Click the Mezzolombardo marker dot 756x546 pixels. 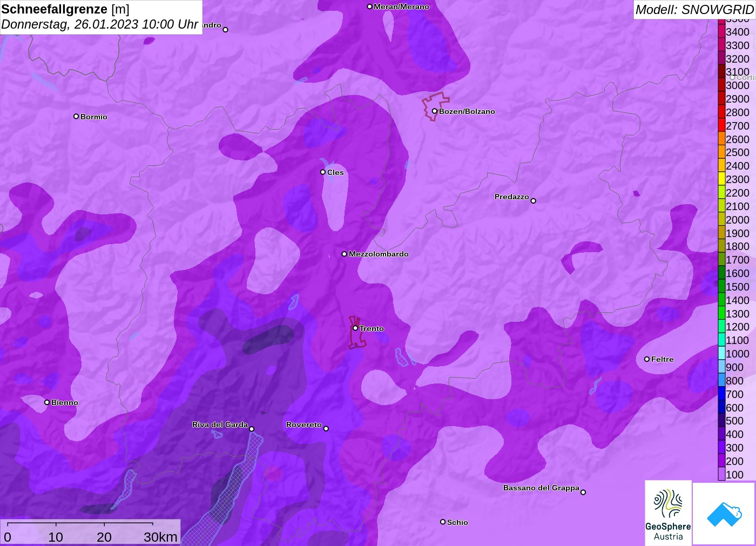pos(345,254)
